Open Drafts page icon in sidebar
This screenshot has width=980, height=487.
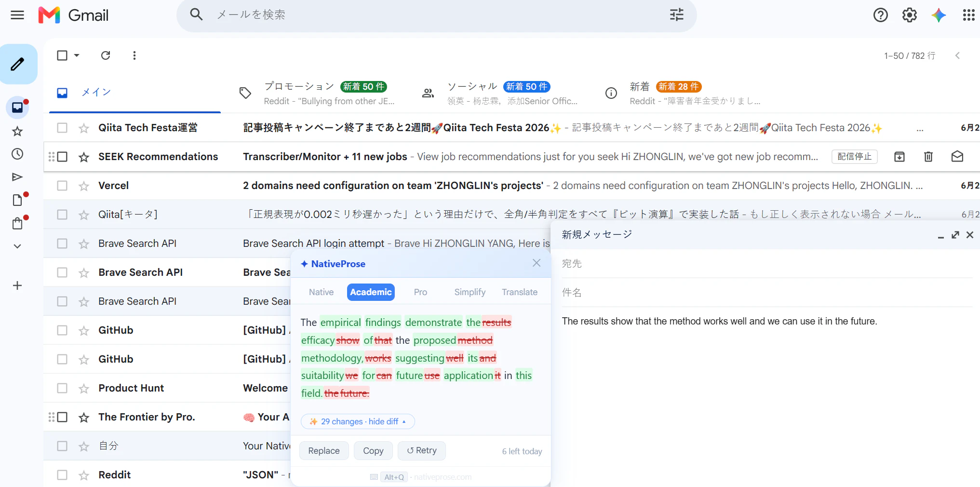[17, 200]
